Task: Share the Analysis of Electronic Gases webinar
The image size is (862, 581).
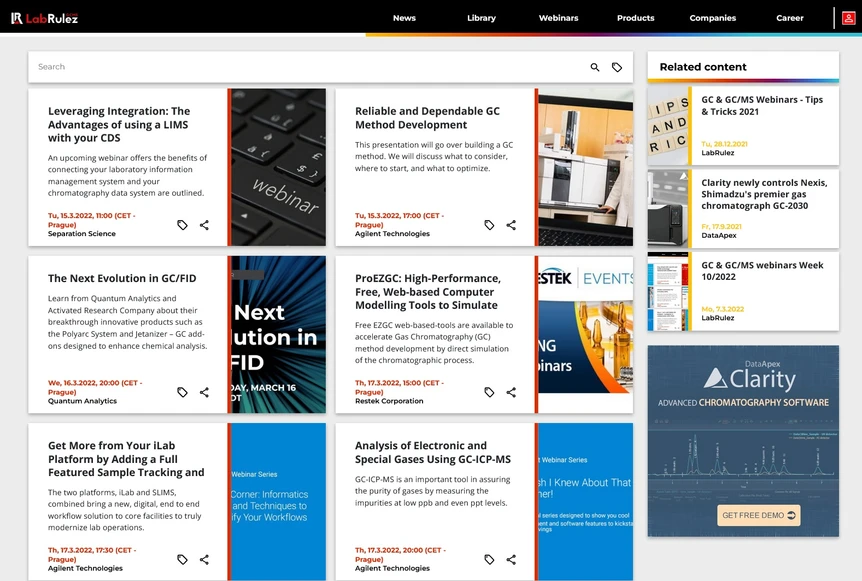Action: click(x=511, y=560)
